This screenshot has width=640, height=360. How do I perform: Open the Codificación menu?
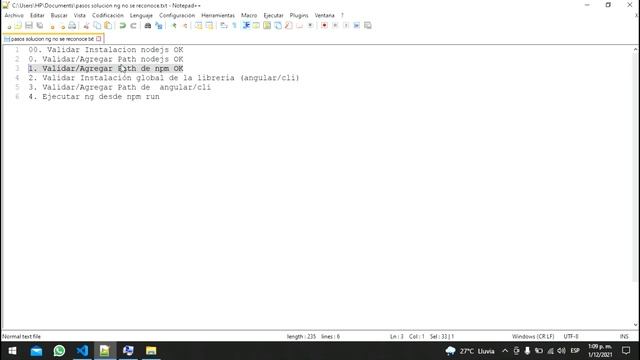pyautogui.click(x=108, y=15)
